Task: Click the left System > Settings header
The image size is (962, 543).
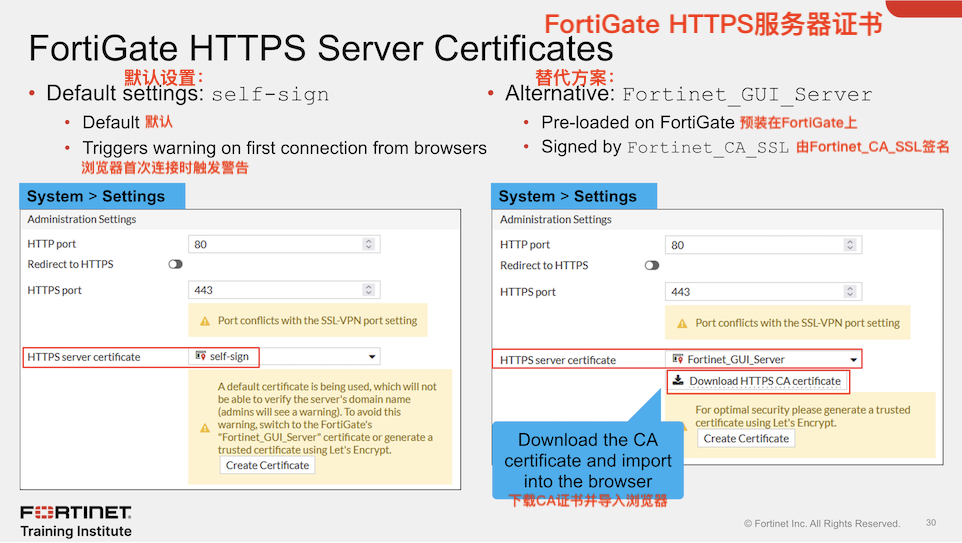Action: tap(102, 196)
